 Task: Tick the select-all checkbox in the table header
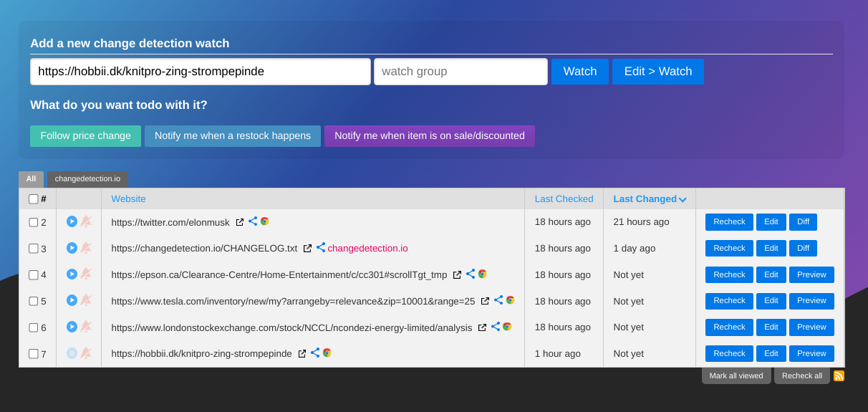tap(34, 199)
